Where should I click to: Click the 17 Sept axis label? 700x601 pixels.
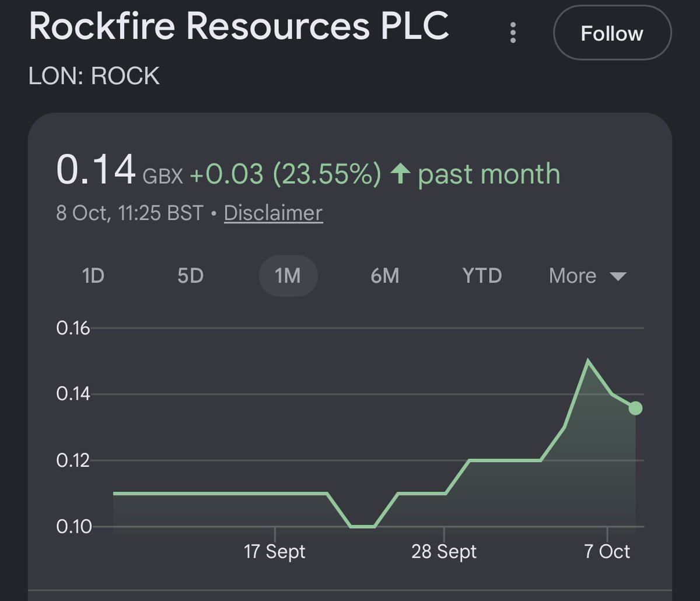point(274,552)
